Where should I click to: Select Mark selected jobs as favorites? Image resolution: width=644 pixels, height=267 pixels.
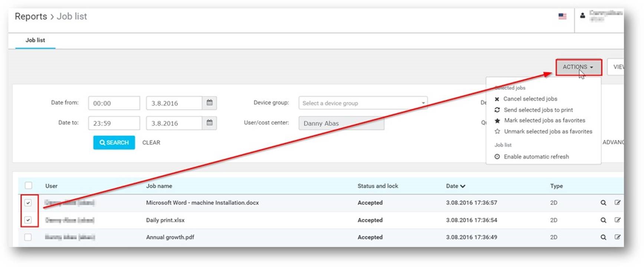click(x=544, y=121)
